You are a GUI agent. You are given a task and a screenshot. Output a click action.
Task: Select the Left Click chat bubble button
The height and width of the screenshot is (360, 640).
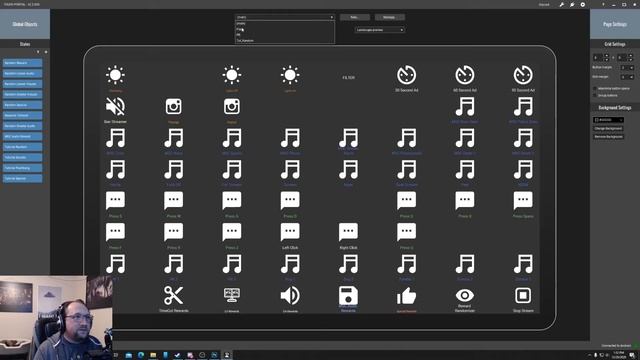[290, 232]
